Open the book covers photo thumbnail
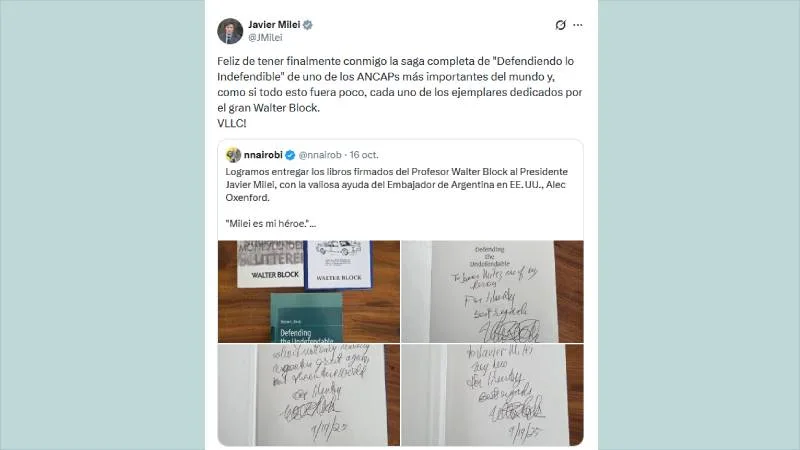Viewport: 800px width, 450px height. point(309,291)
